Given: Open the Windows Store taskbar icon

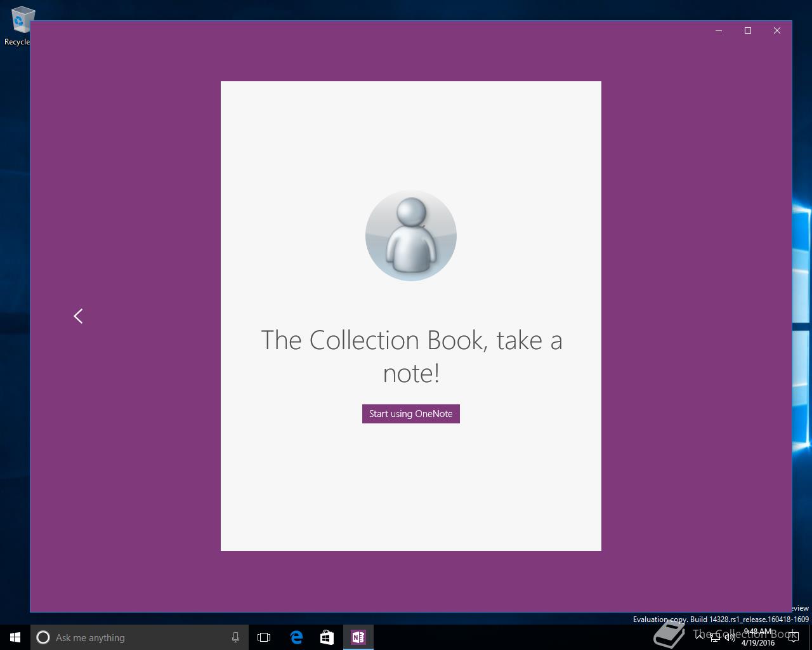Looking at the screenshot, I should [x=327, y=637].
